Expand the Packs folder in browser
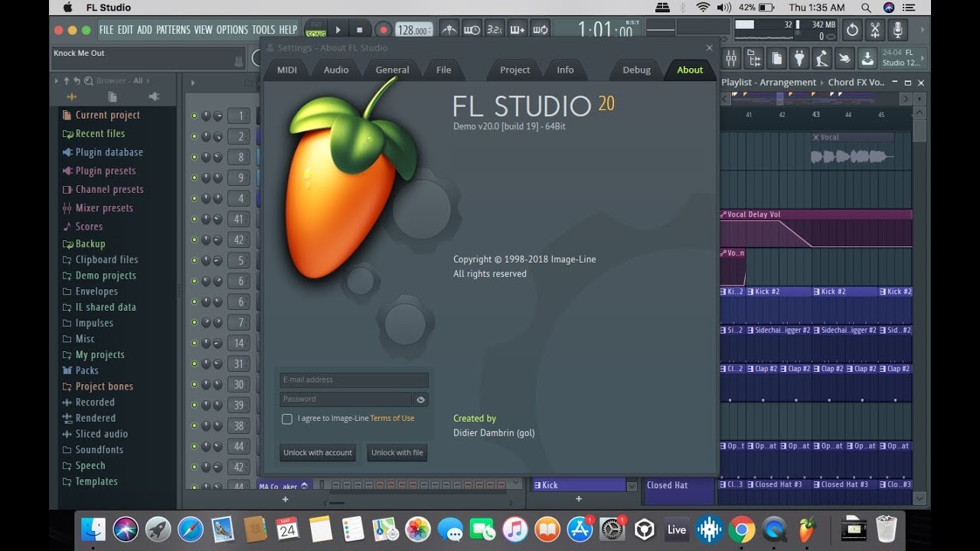The height and width of the screenshot is (551, 980). (80, 370)
